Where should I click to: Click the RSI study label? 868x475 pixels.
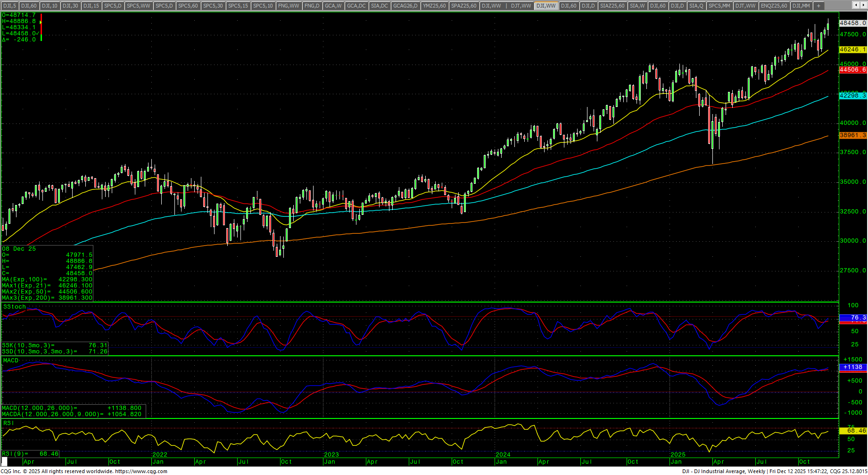pos(8,423)
